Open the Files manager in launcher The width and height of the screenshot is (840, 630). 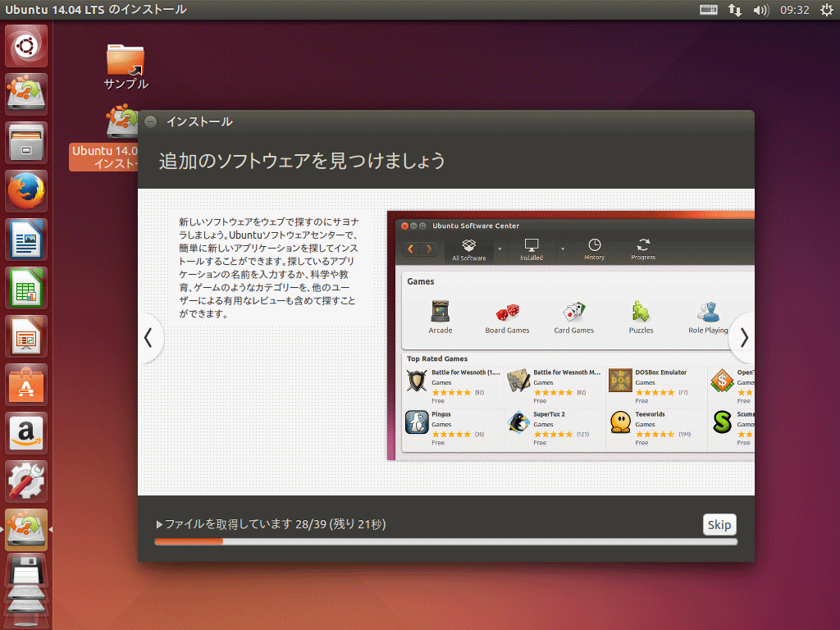click(x=25, y=143)
